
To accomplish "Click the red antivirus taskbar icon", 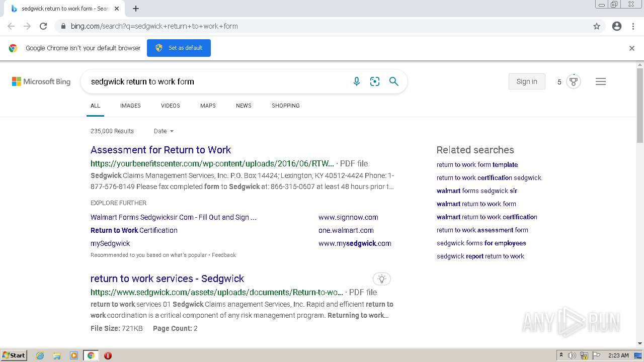I will coord(108,355).
